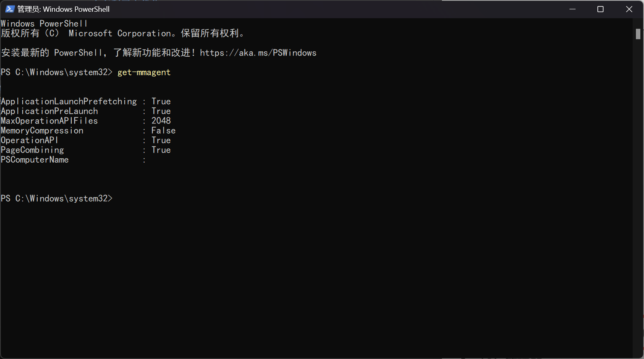Click the True value beside PageCombining
The height and width of the screenshot is (359, 644).
tap(161, 150)
